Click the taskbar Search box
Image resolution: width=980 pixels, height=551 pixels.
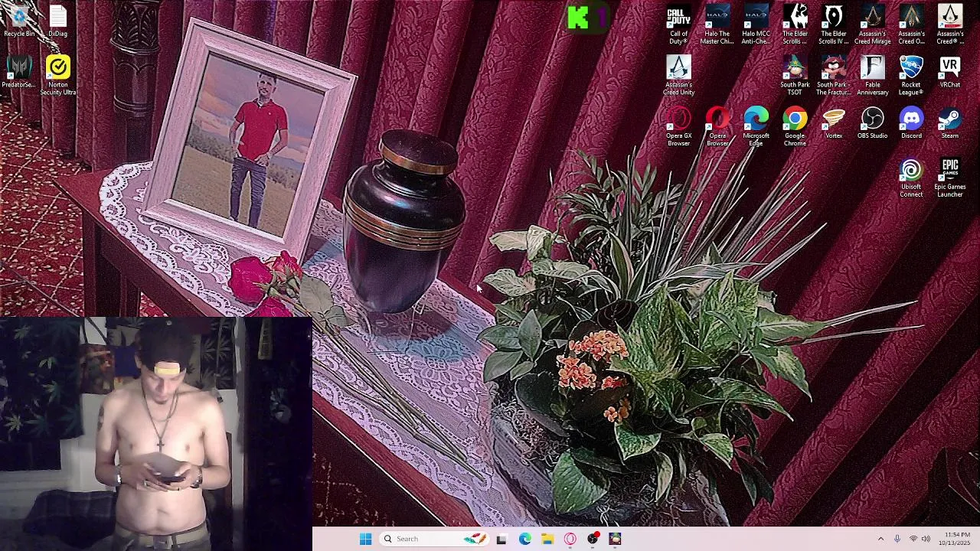click(x=434, y=539)
